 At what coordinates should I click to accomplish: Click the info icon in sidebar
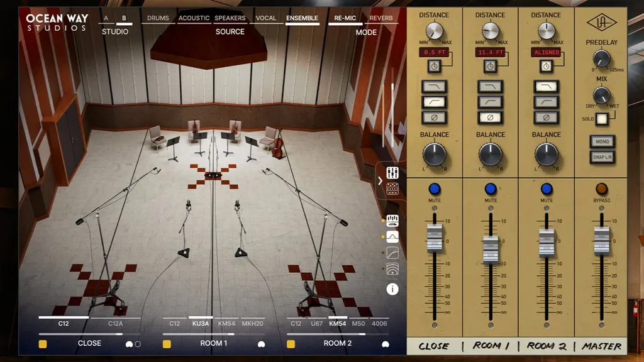click(392, 289)
